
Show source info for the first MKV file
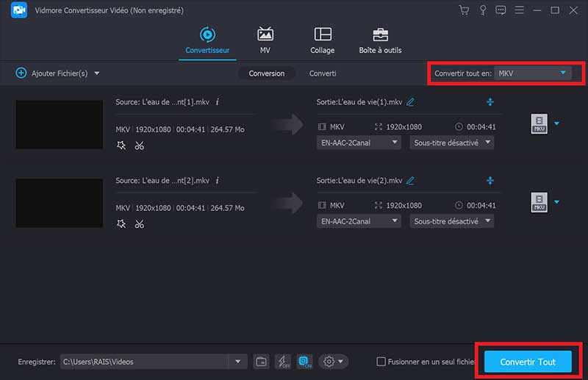(x=217, y=101)
